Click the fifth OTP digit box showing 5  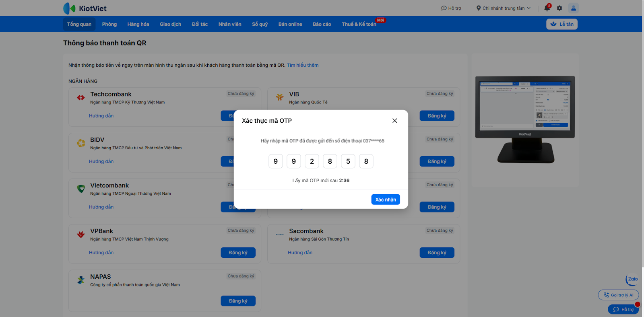348,161
